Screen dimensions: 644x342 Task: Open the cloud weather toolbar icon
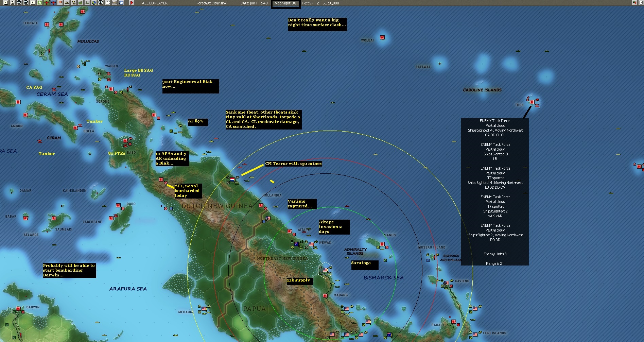click(x=121, y=3)
